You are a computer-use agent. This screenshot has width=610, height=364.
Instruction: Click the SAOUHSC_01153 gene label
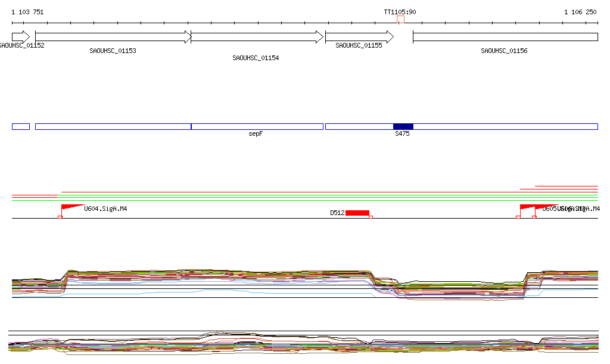pos(113,51)
